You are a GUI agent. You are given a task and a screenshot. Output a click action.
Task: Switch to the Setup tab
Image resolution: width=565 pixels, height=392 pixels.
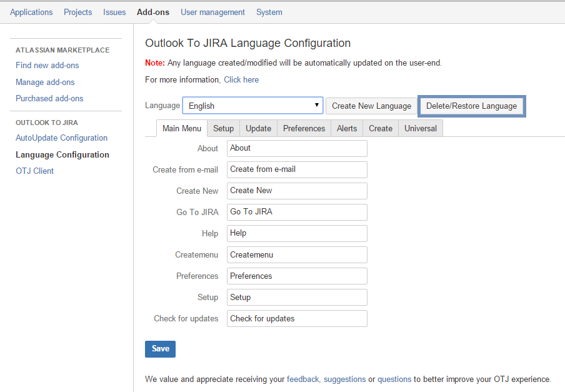point(223,129)
